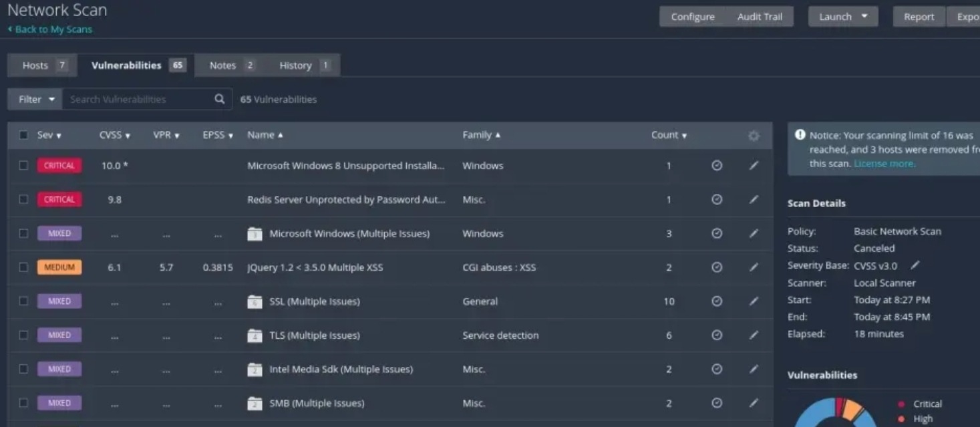The width and height of the screenshot is (980, 427).
Task: Click the SMB group folder icon
Action: 254,403
